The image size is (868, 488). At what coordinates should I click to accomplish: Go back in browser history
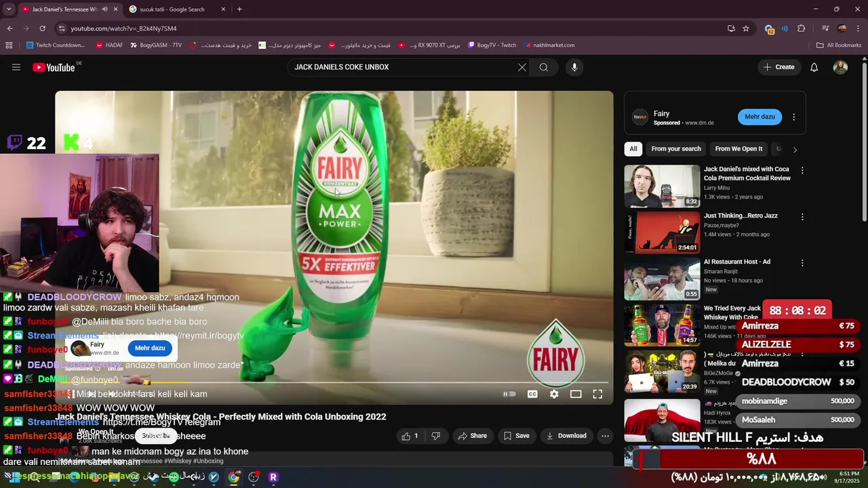pyautogui.click(x=9, y=28)
